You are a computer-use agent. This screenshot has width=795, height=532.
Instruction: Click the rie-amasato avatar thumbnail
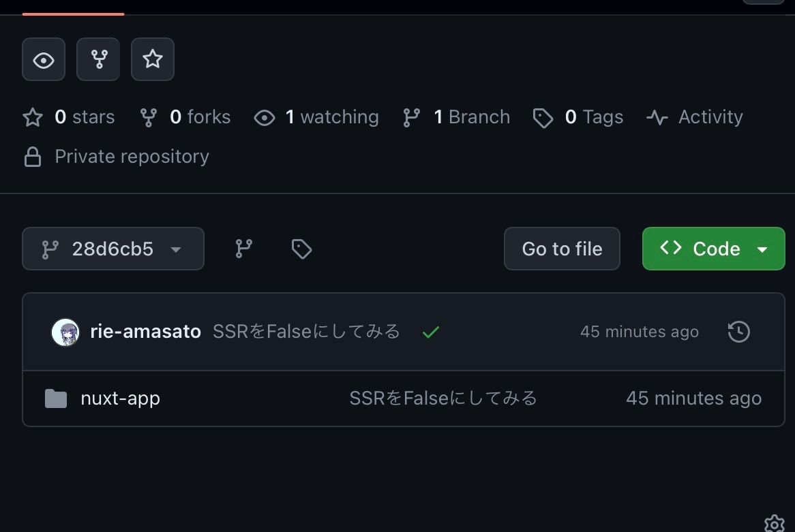coord(65,332)
